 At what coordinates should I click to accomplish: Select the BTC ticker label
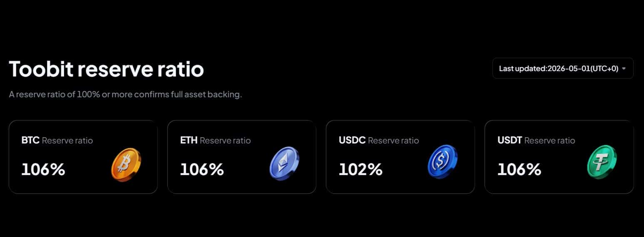pos(30,141)
